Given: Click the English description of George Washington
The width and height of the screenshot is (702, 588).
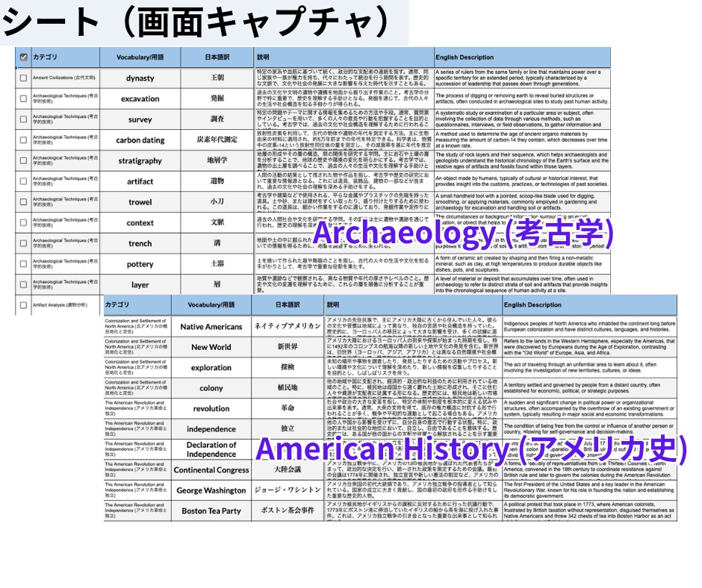Looking at the screenshot, I should 590,490.
